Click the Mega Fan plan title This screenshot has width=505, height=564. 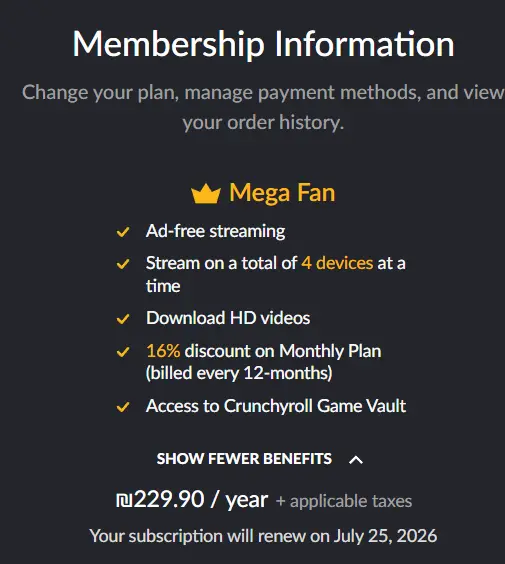pyautogui.click(x=282, y=193)
